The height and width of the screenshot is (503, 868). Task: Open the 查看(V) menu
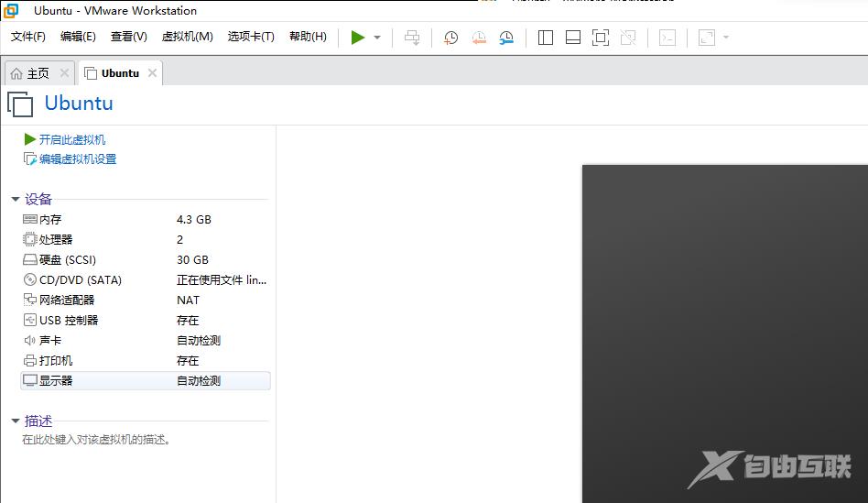tap(129, 37)
